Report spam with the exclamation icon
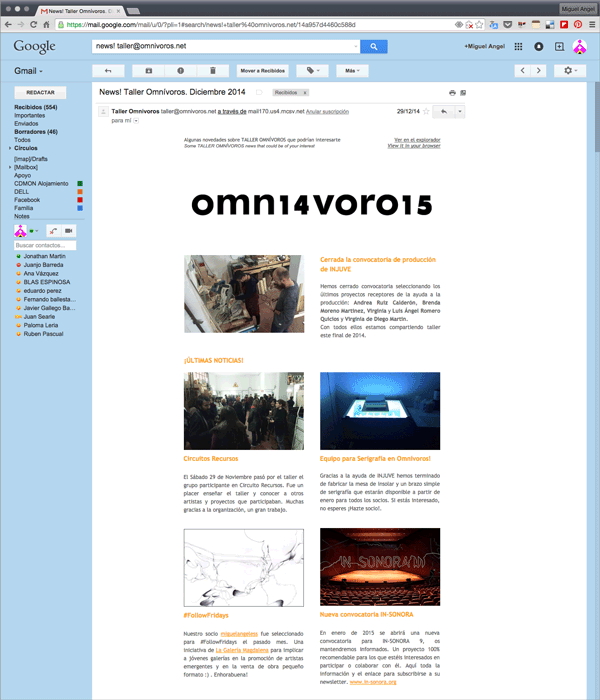The width and height of the screenshot is (600, 700). (180, 71)
